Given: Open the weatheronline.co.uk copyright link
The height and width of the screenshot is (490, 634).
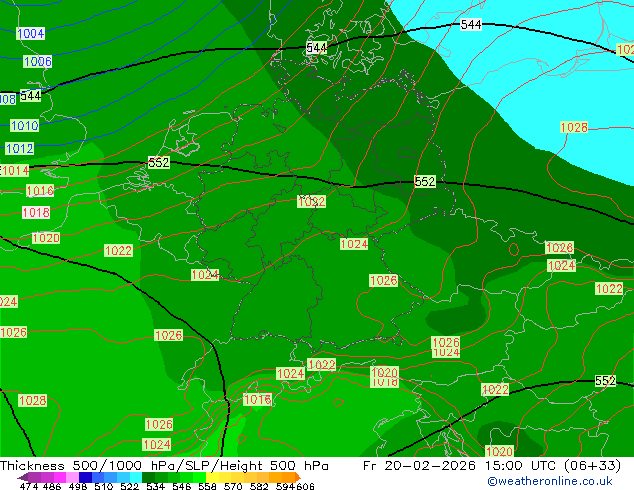Looking at the screenshot, I should pyautogui.click(x=550, y=481).
